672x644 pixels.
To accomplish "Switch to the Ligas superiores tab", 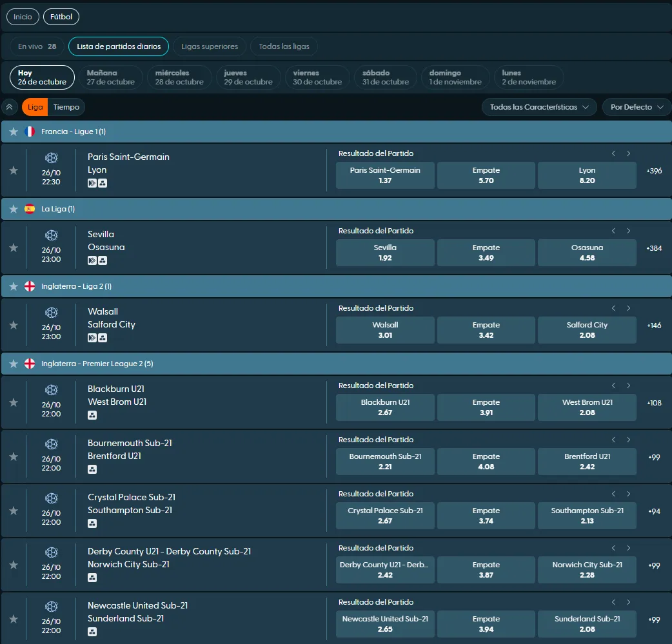I will [x=210, y=46].
